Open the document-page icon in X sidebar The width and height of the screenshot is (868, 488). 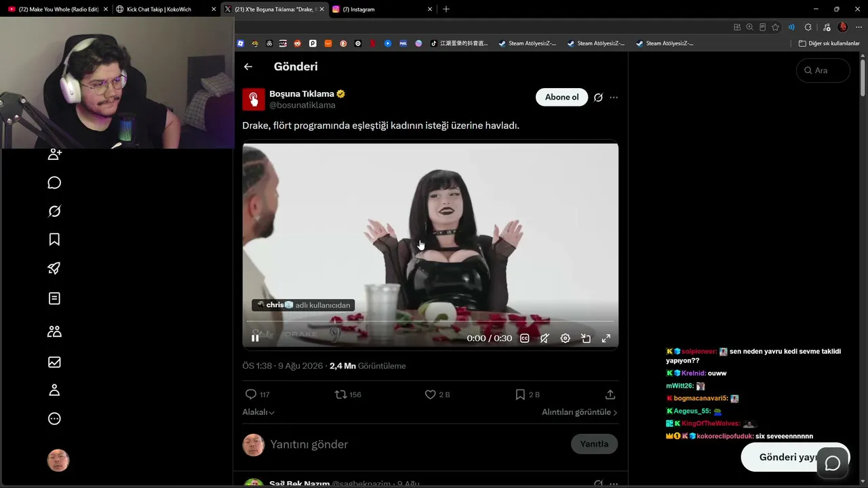pos(55,298)
